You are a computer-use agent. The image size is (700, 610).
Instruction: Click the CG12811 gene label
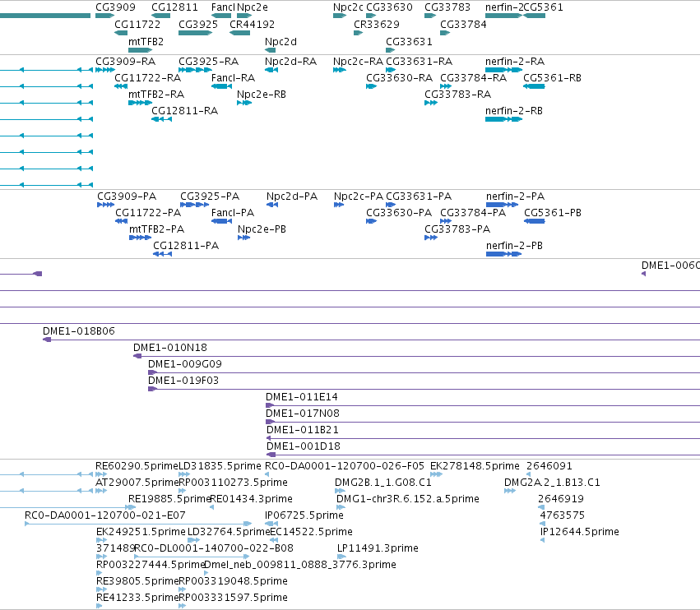(x=174, y=7)
